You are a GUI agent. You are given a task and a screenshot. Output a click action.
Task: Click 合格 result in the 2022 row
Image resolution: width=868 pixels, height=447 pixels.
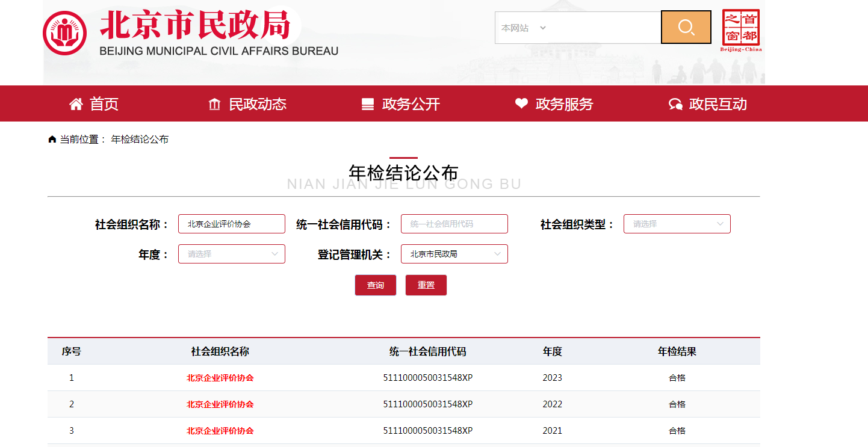coord(677,404)
